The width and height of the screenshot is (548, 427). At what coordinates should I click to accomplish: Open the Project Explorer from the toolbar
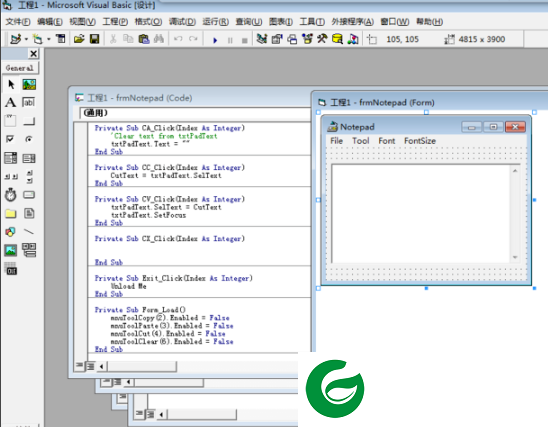click(262, 39)
